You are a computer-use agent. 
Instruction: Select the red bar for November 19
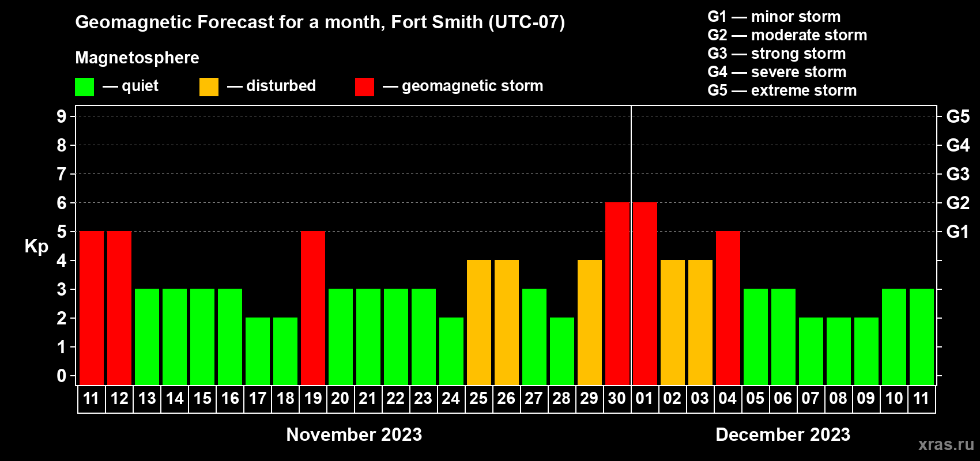(x=313, y=308)
